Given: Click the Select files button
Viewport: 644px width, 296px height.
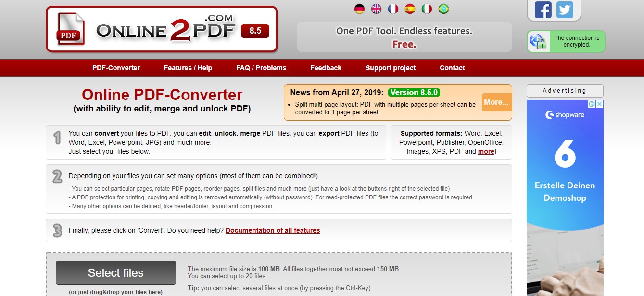Looking at the screenshot, I should pyautogui.click(x=116, y=273).
